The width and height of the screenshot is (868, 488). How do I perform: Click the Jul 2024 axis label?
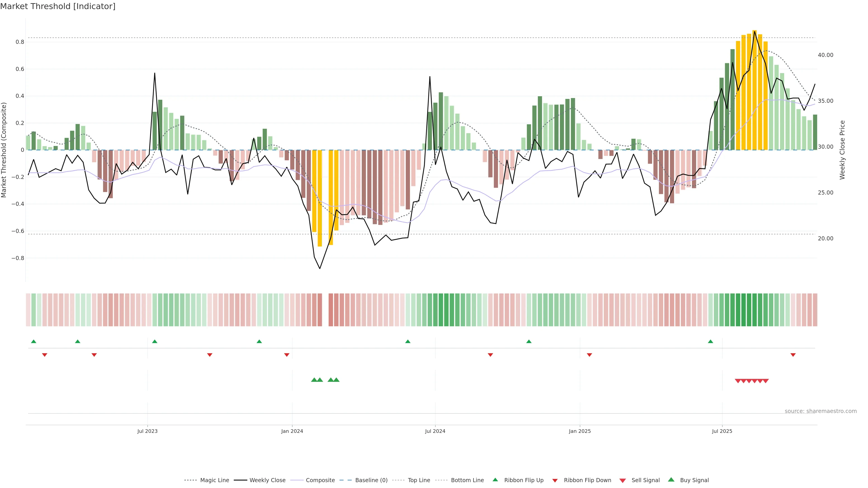coord(435,431)
